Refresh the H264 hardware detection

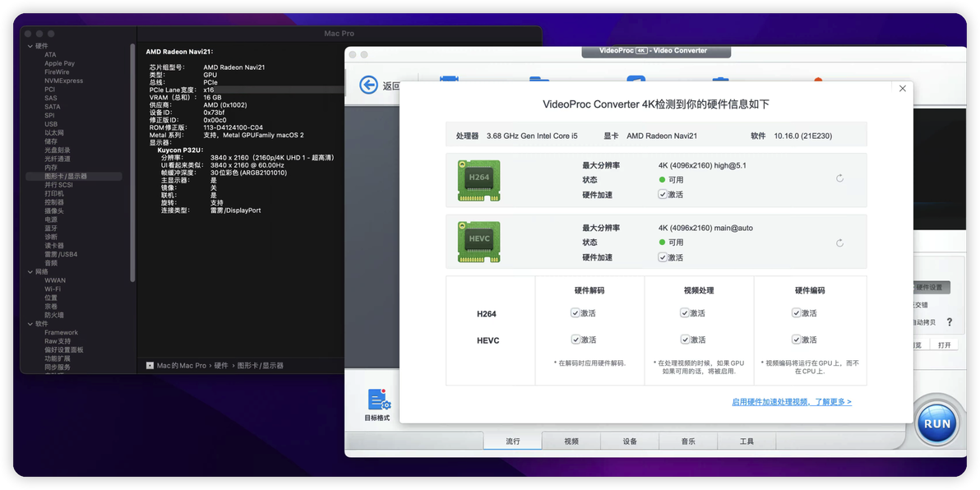coord(840,178)
